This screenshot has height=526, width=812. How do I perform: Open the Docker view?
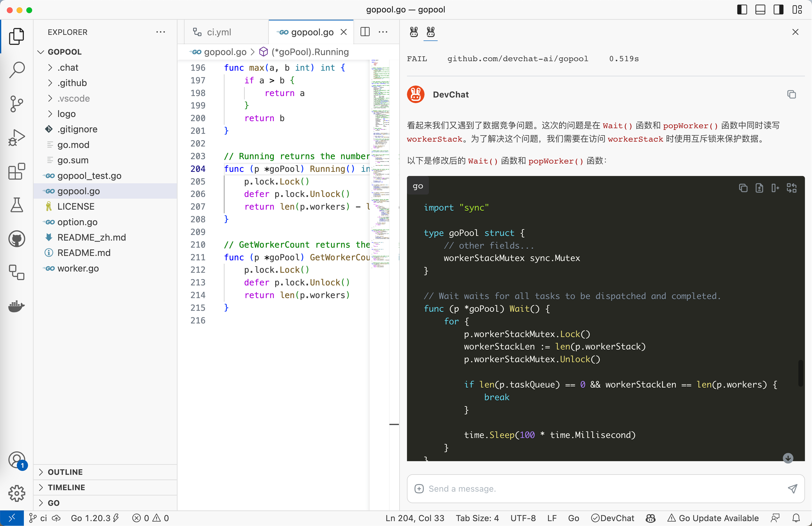pos(16,306)
